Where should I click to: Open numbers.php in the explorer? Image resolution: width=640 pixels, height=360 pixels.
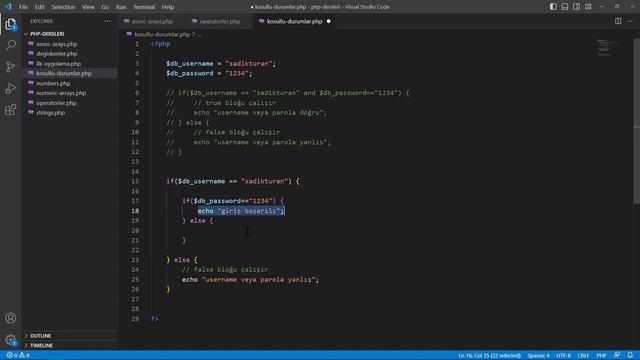pyautogui.click(x=69, y=83)
